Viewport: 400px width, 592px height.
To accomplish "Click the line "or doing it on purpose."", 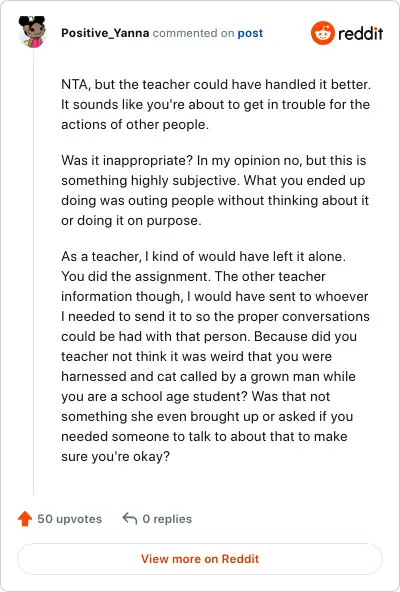I will click(x=131, y=220).
